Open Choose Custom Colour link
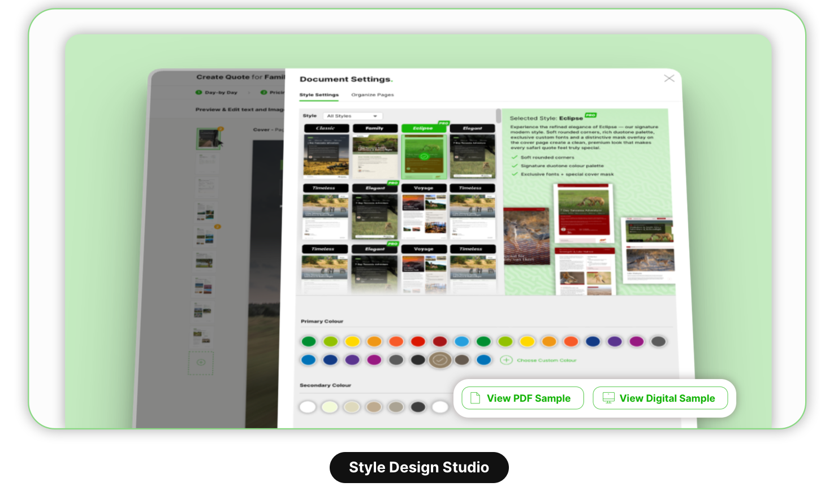 [546, 360]
